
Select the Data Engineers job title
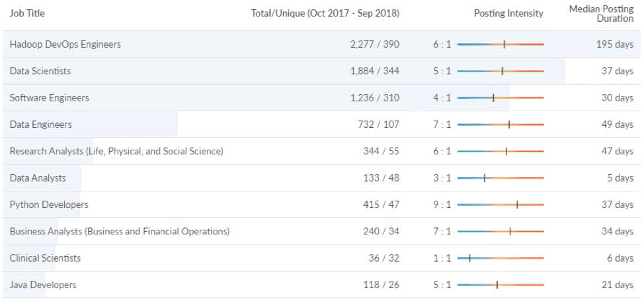(40, 125)
